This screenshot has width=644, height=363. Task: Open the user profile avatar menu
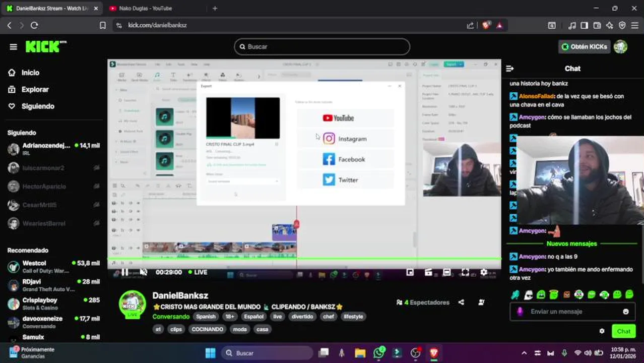pos(620,46)
